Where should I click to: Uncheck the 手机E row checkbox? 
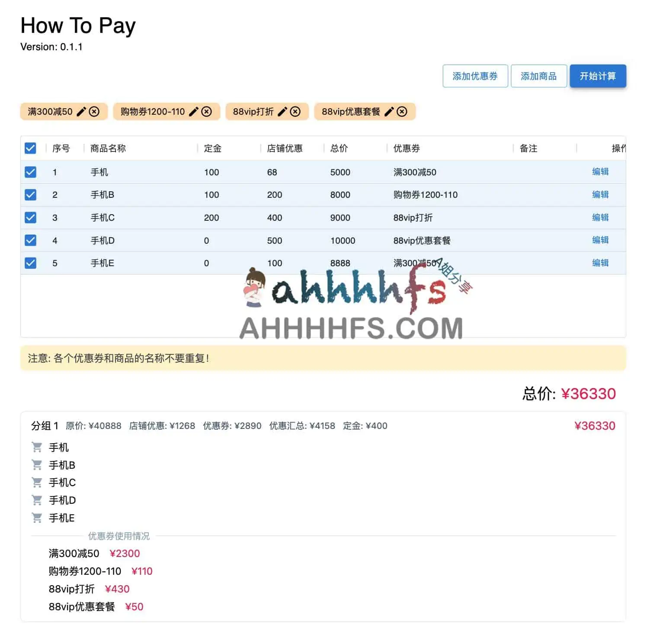click(x=30, y=263)
